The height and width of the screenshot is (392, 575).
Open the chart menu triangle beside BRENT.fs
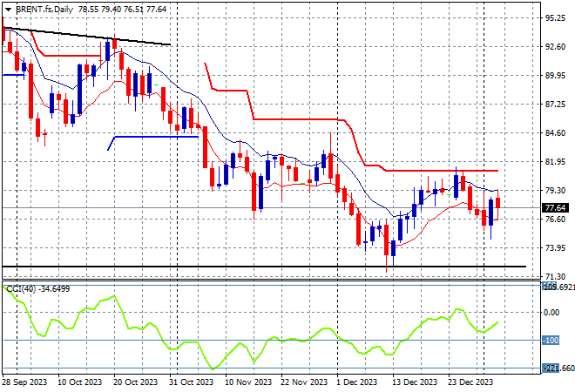8,10
